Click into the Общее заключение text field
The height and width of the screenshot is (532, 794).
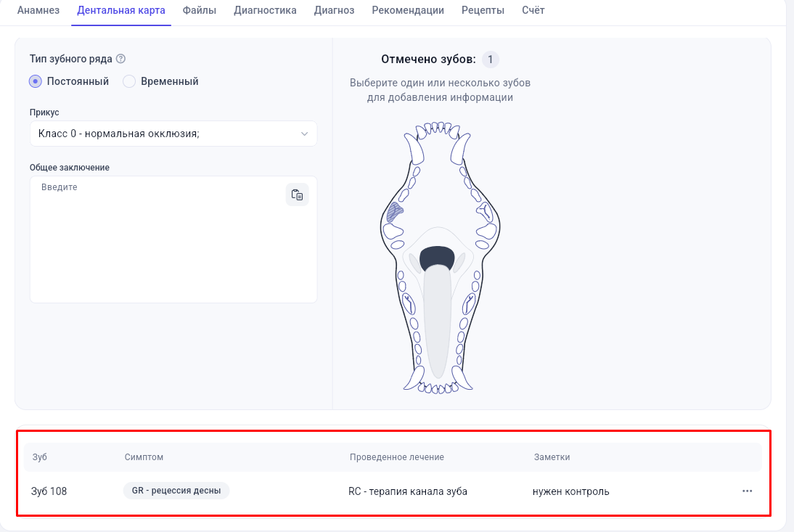(x=173, y=240)
